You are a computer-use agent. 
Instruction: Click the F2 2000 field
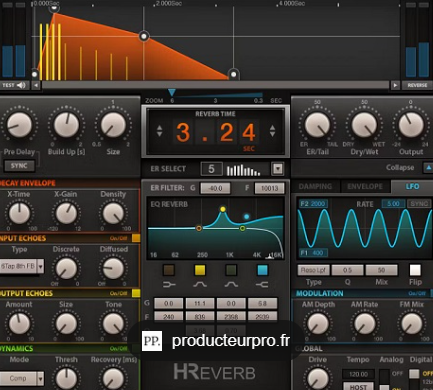pos(313,203)
